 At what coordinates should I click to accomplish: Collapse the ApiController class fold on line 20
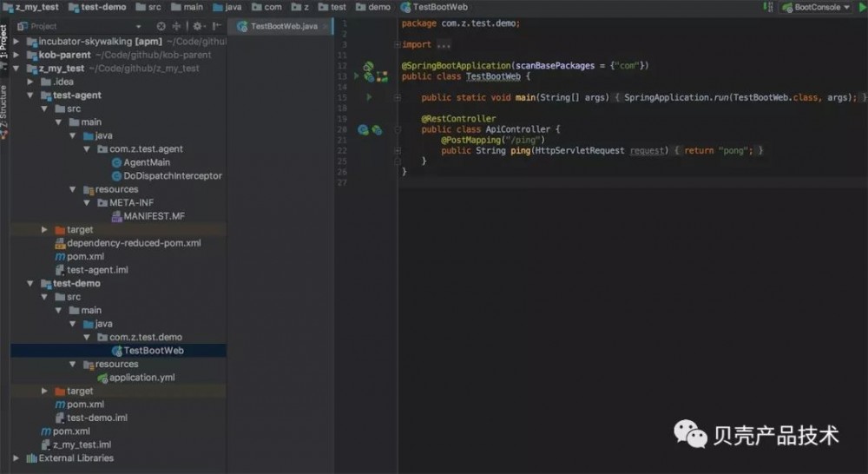point(397,129)
